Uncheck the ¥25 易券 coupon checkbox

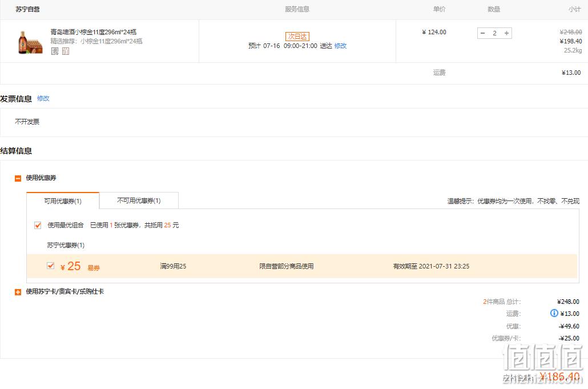tap(51, 266)
